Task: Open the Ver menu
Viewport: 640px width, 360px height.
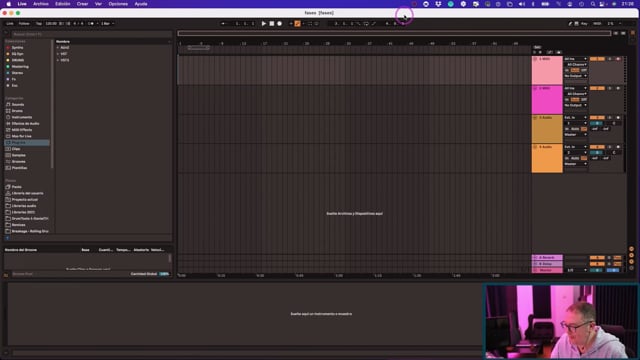Action: 98,4
